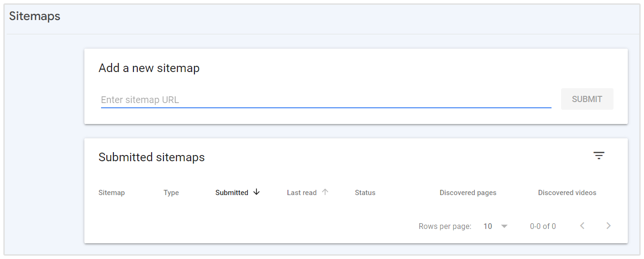
Task: Sort by the Submitted column label
Action: pos(232,193)
